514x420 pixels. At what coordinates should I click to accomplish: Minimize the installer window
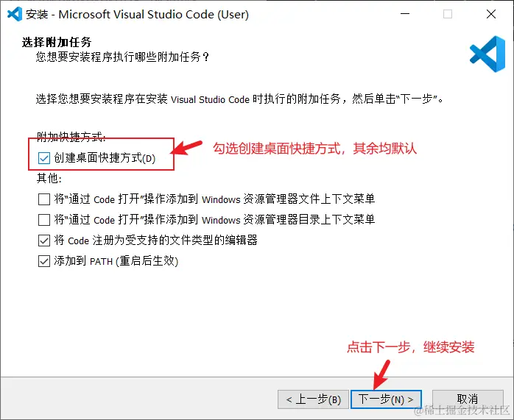click(x=405, y=14)
